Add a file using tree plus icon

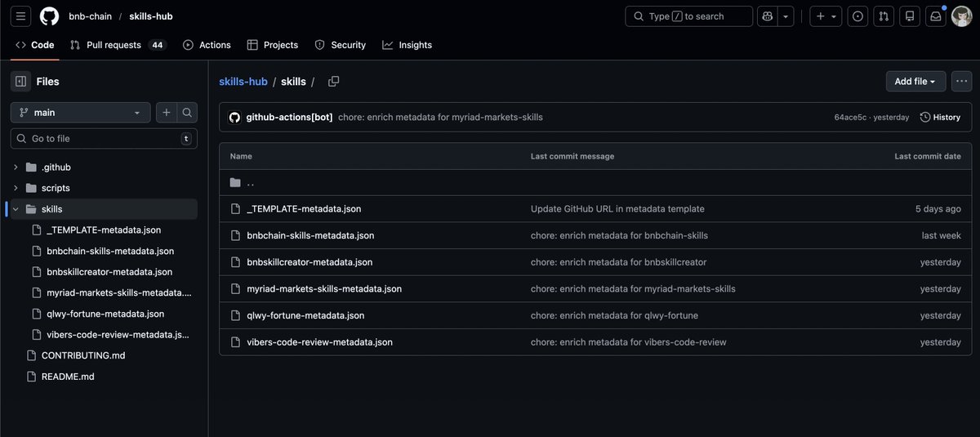(x=167, y=113)
